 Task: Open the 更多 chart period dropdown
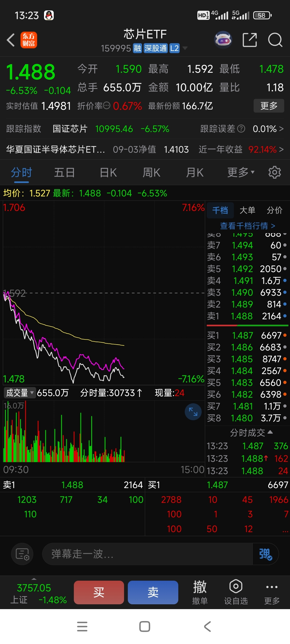click(x=241, y=172)
